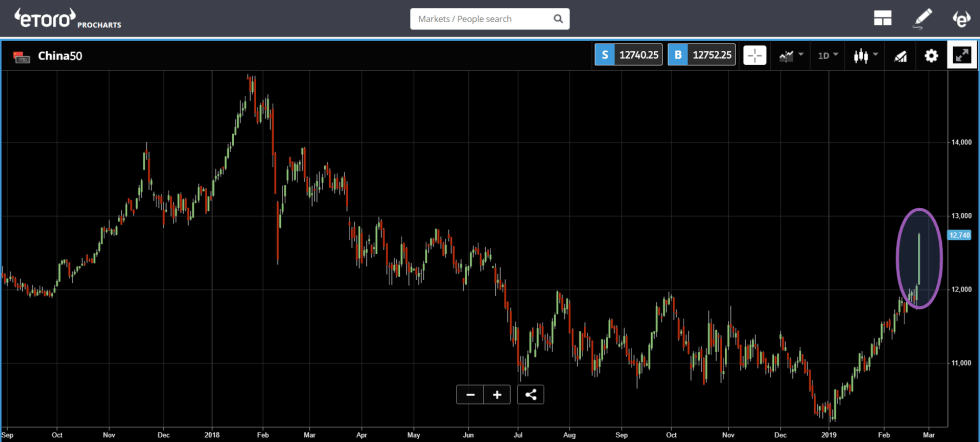The height and width of the screenshot is (442, 980).
Task: Toggle fullscreen chart view
Action: coord(961,56)
